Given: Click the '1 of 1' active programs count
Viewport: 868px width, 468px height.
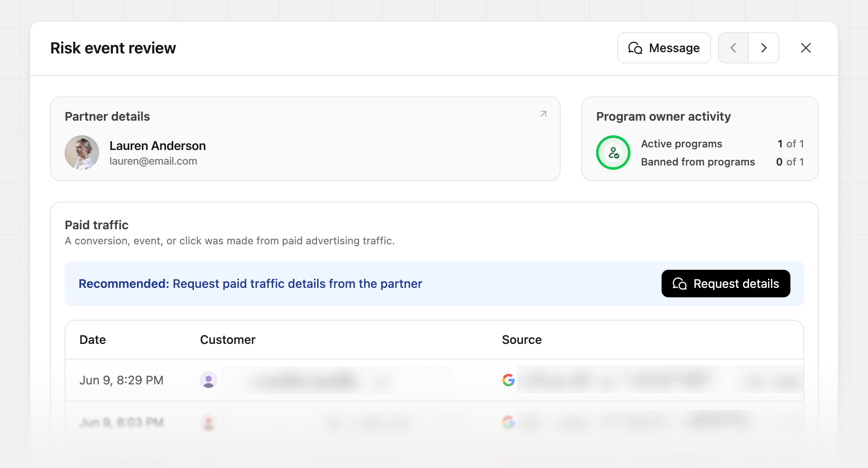Looking at the screenshot, I should pyautogui.click(x=790, y=144).
